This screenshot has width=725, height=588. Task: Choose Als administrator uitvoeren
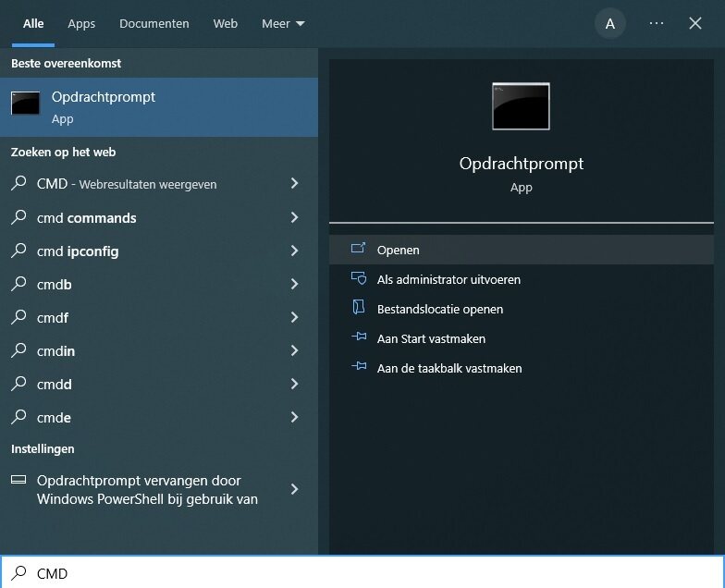522,279
